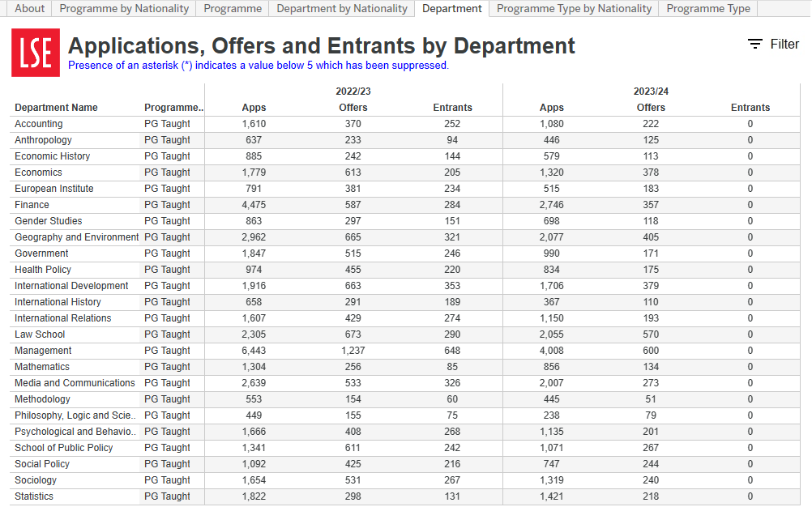Click Management offers value 1,237

coord(353,351)
